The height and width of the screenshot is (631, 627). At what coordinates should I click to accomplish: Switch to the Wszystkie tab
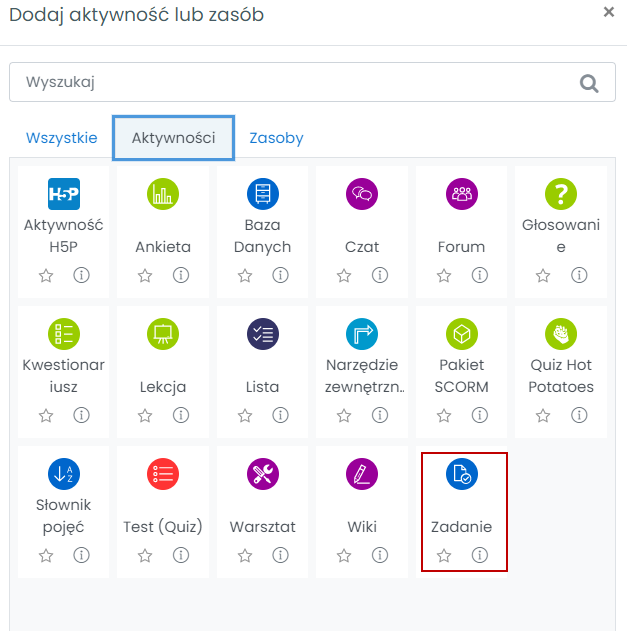pyautogui.click(x=62, y=138)
